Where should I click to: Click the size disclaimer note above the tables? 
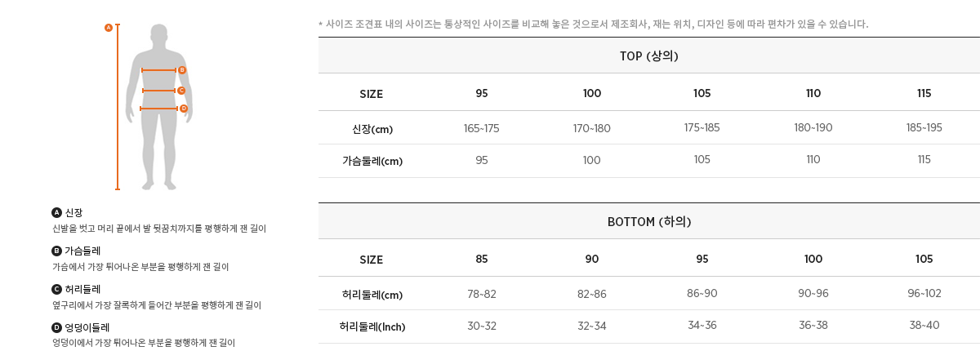point(593,24)
